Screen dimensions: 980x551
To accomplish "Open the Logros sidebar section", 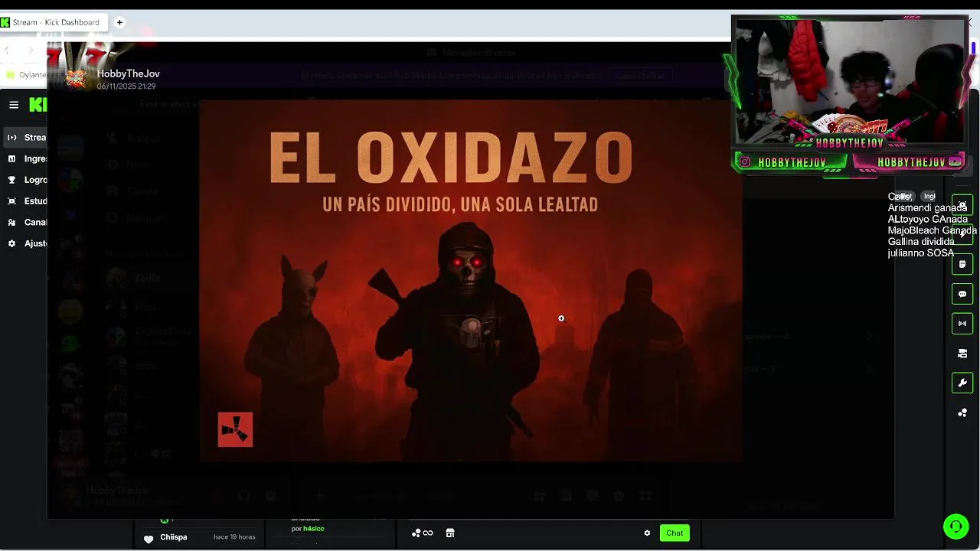I will coord(26,180).
